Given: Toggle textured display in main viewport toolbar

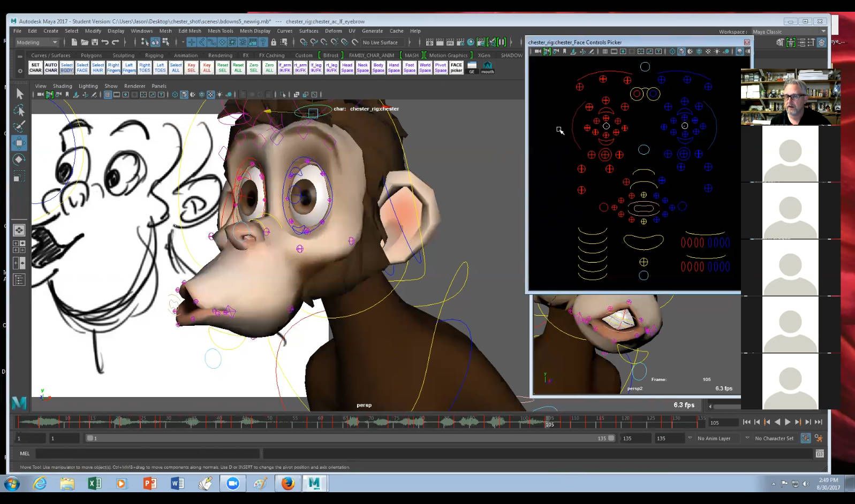Looking at the screenshot, I should pyautogui.click(x=211, y=95).
